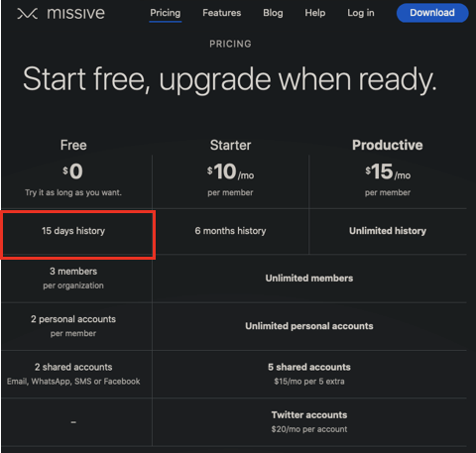The width and height of the screenshot is (476, 453).
Task: Click the $15/mo price
Action: pyautogui.click(x=388, y=171)
